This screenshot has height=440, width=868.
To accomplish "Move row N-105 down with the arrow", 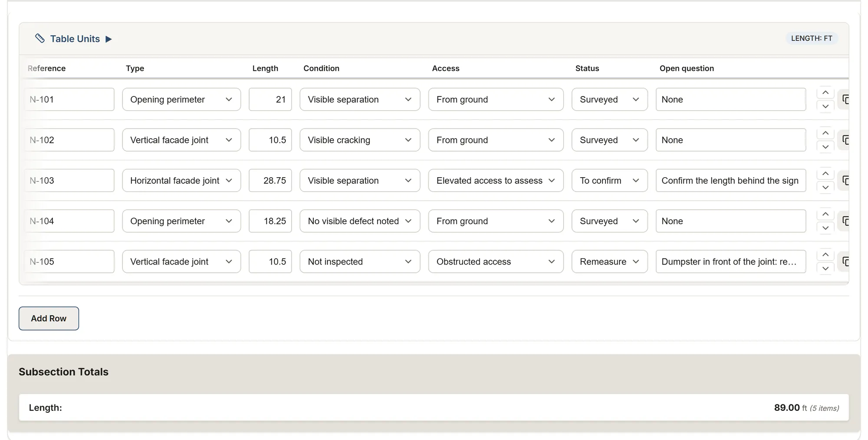I will pos(825,268).
